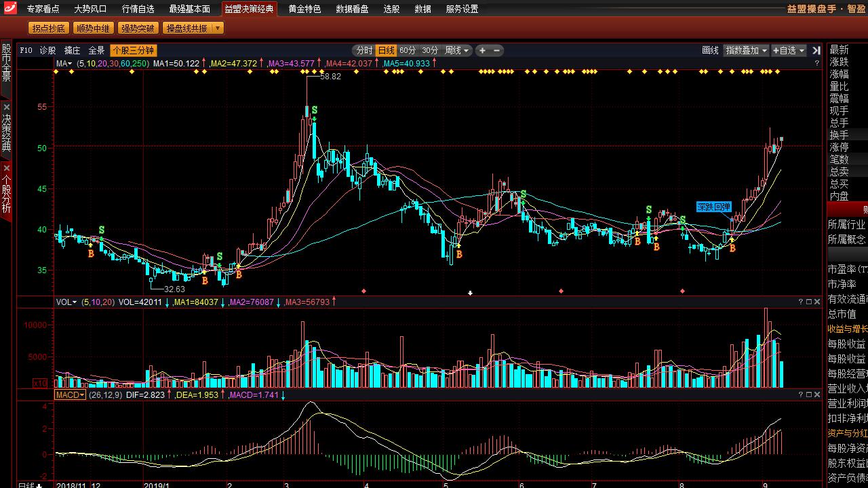Jump to latest data arrow icon

click(x=816, y=50)
